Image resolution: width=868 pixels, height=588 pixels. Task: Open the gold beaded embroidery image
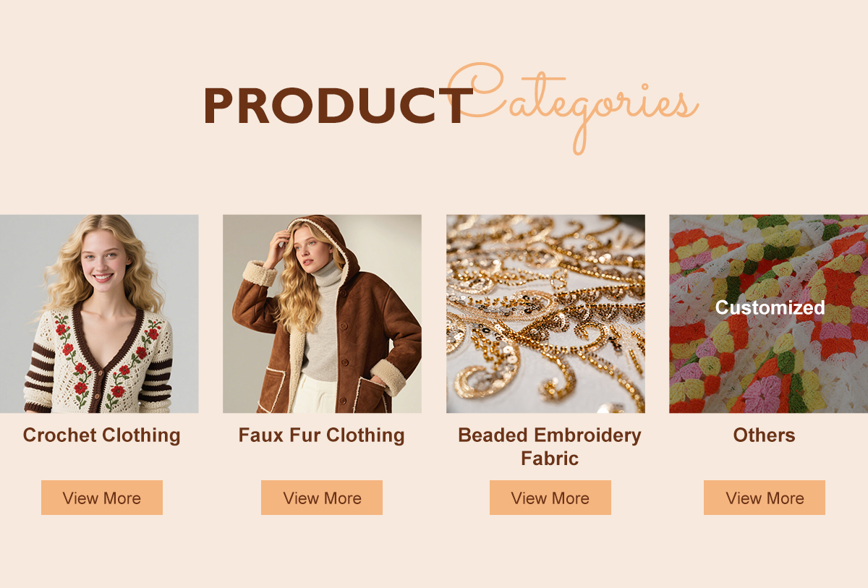click(545, 314)
